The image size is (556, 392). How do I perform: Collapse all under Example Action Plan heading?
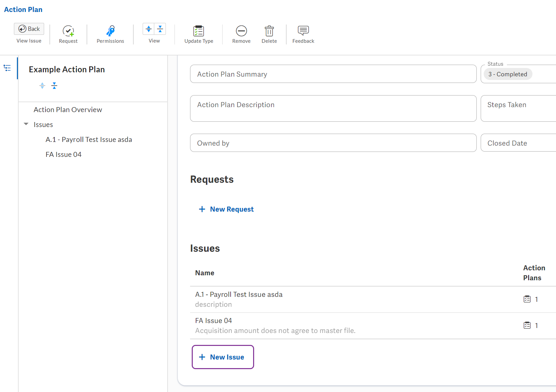pyautogui.click(x=54, y=86)
